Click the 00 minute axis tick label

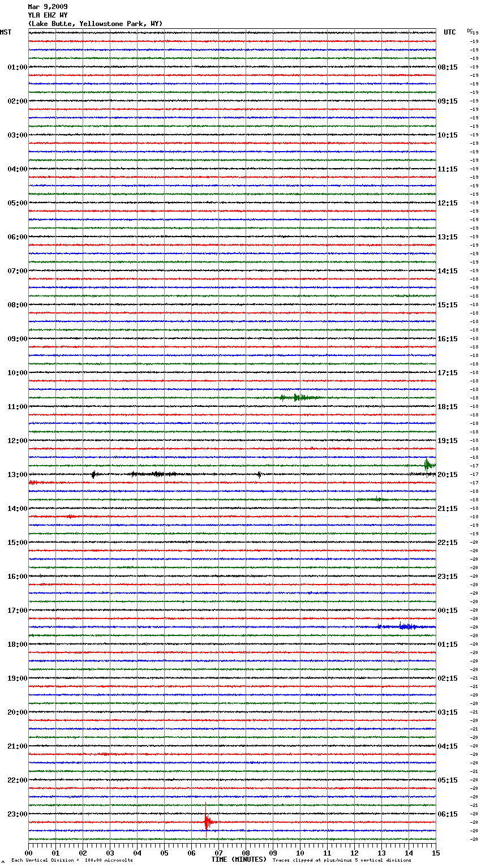(x=28, y=853)
